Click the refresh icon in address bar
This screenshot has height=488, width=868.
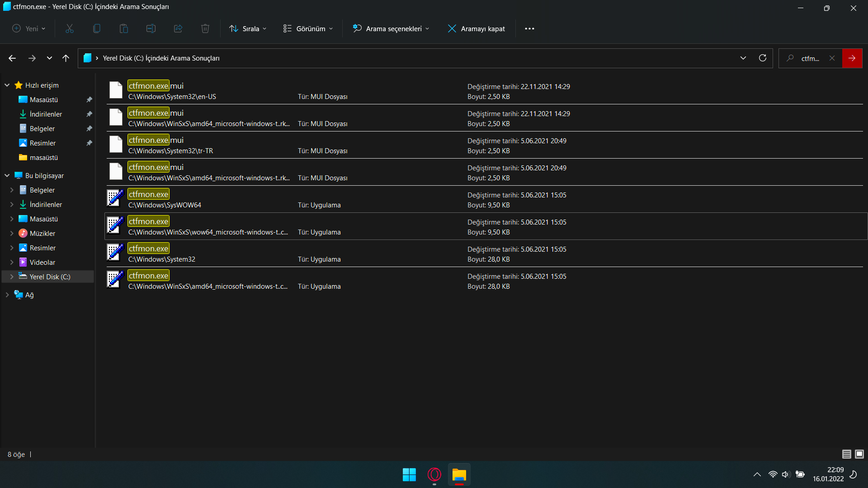click(762, 58)
